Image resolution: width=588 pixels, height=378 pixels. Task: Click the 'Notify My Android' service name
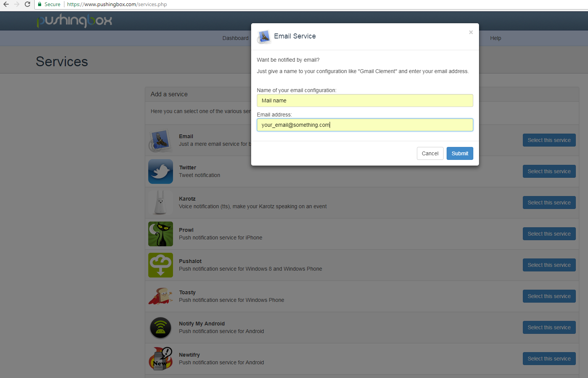(x=202, y=324)
